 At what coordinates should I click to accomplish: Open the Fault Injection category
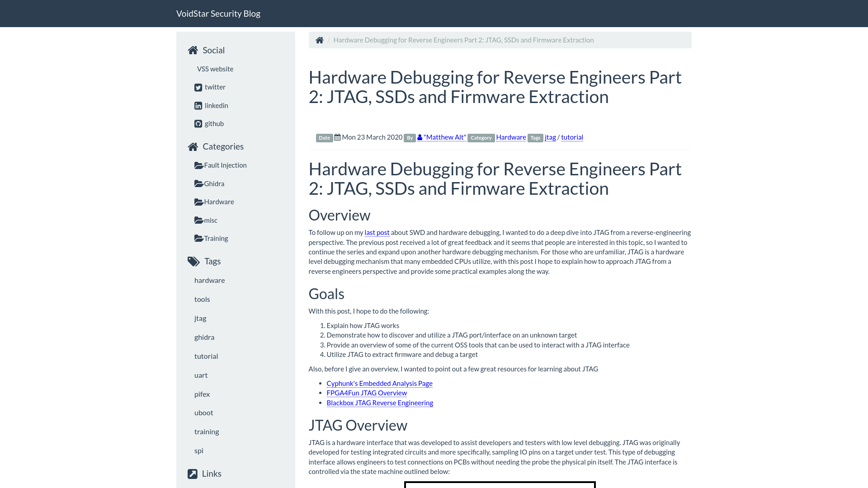pos(225,165)
